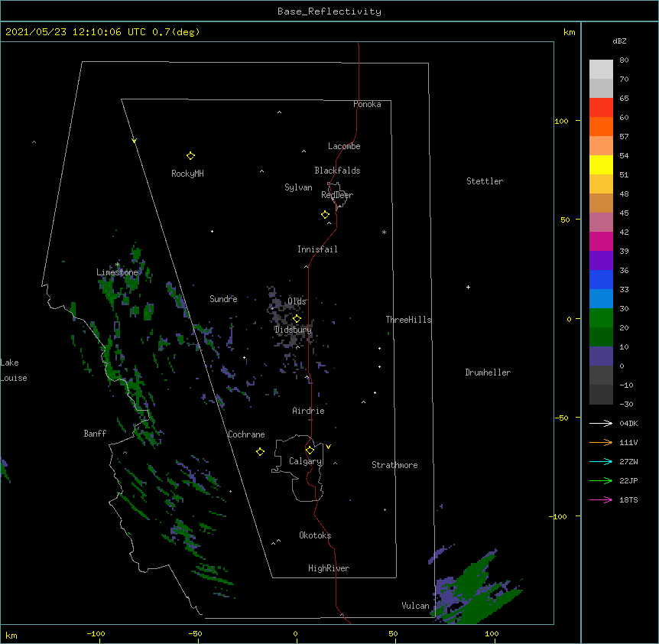659x644 pixels.
Task: Click the 04DK legend text
Action: click(628, 423)
